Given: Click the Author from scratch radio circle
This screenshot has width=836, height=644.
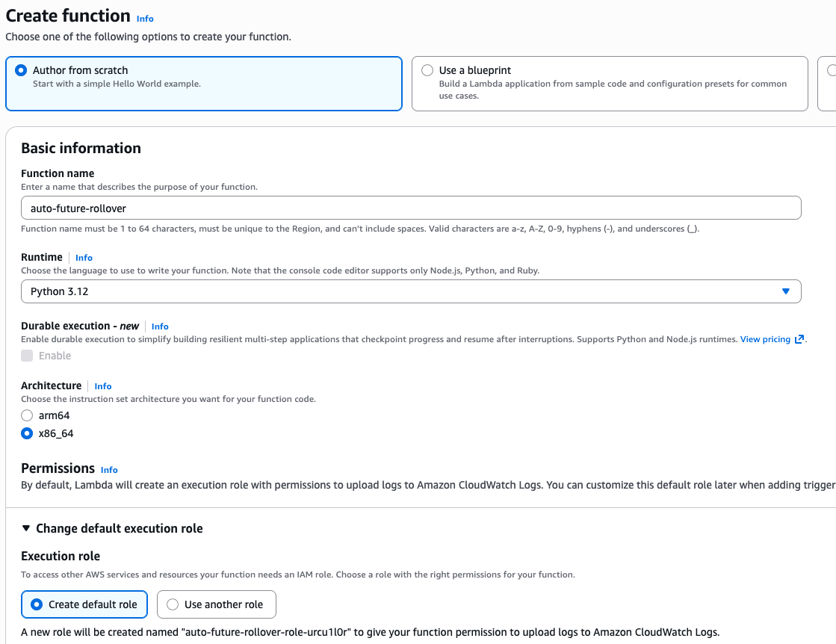Looking at the screenshot, I should (x=21, y=70).
